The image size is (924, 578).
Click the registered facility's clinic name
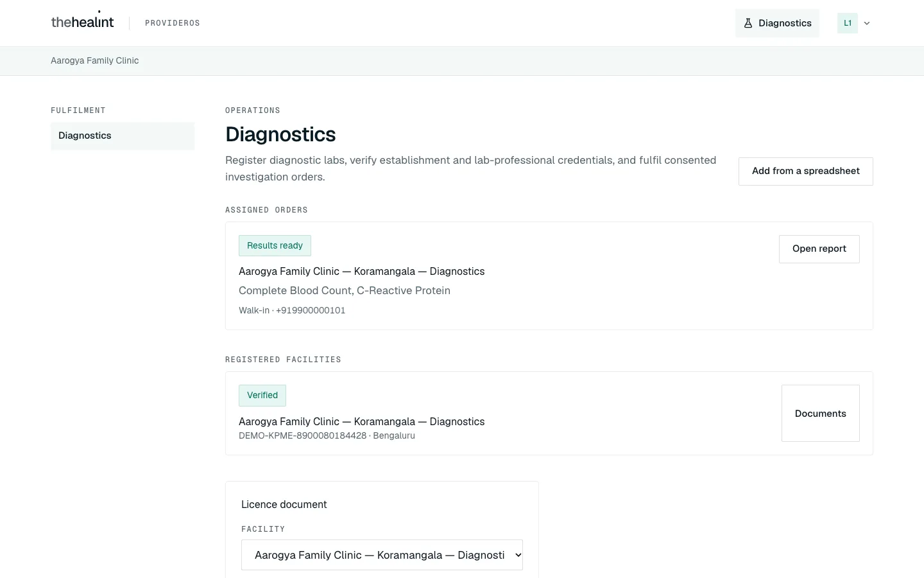click(362, 421)
